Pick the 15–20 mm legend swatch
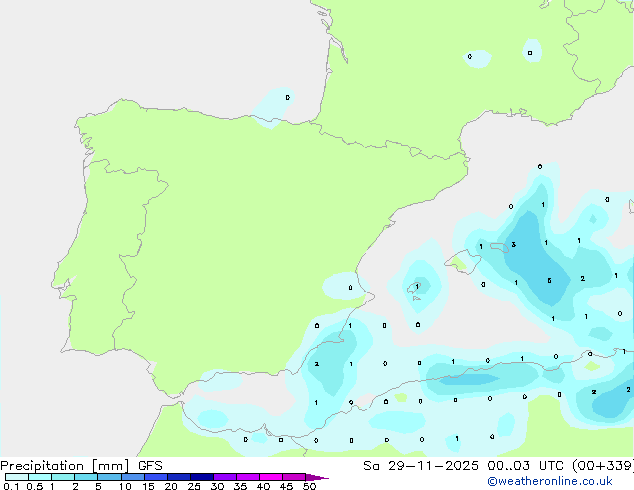The height and width of the screenshot is (490, 634). 156,477
